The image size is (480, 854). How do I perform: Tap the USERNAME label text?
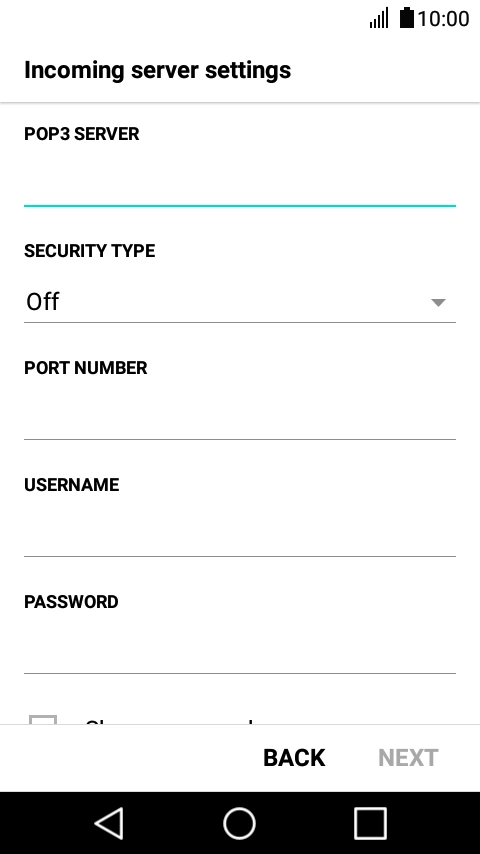(x=71, y=485)
